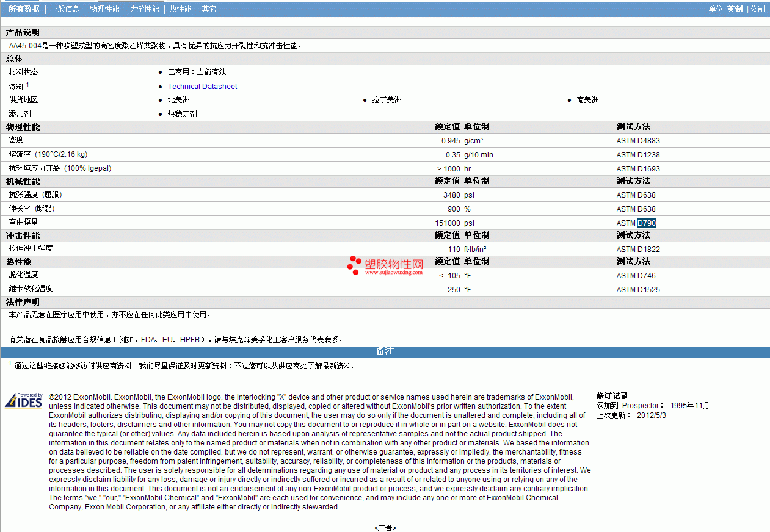Image resolution: width=770 pixels, height=532 pixels.
Task: Click the 900 elongation value
Action: click(x=454, y=209)
